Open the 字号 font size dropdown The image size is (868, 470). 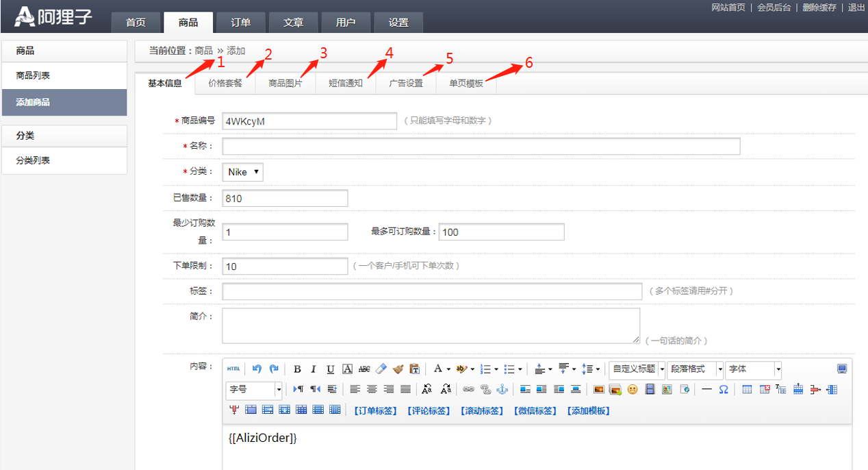pyautogui.click(x=254, y=389)
